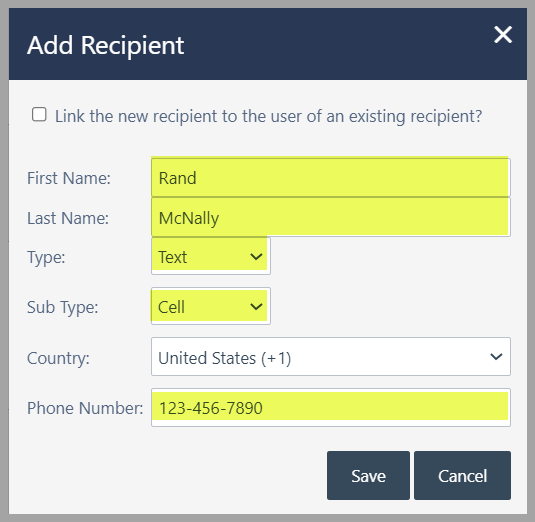Viewport: 535px width, 522px height.
Task: Tick the link to existing recipient checkbox
Action: pos(39,115)
